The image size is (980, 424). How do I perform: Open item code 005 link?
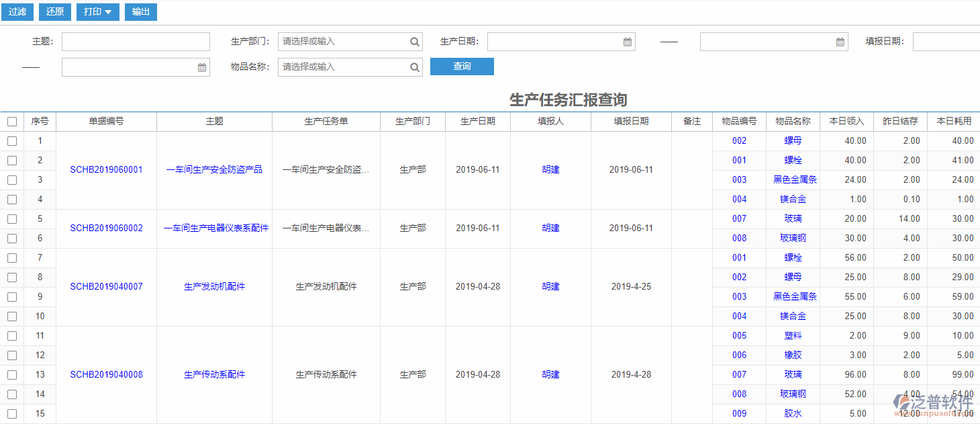pos(739,335)
